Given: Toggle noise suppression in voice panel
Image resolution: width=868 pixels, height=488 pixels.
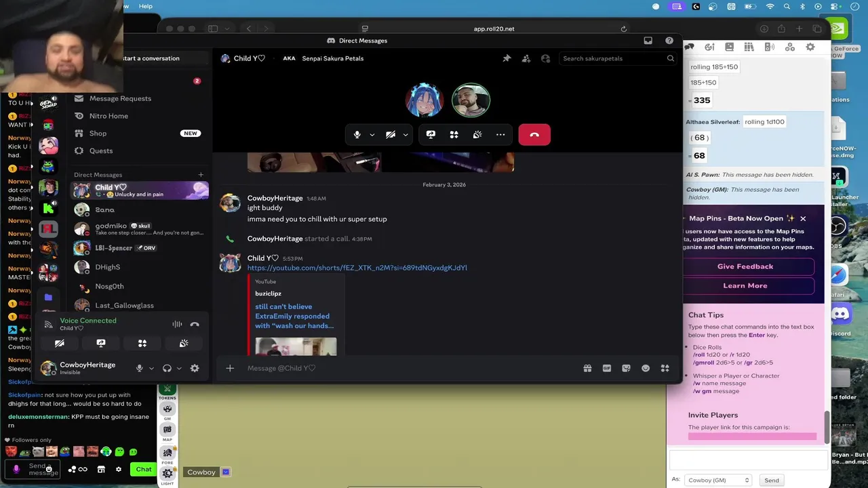Looking at the screenshot, I should tap(177, 324).
